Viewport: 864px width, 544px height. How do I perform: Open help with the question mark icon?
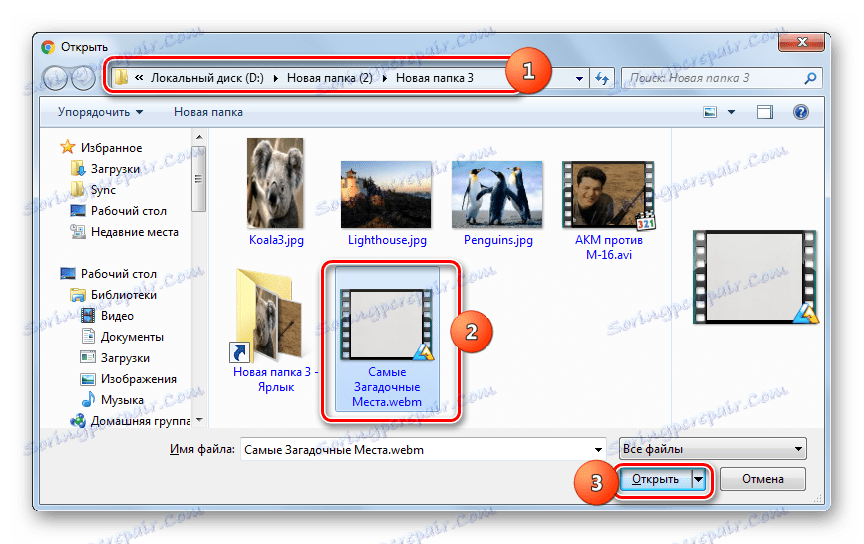pyautogui.click(x=801, y=112)
